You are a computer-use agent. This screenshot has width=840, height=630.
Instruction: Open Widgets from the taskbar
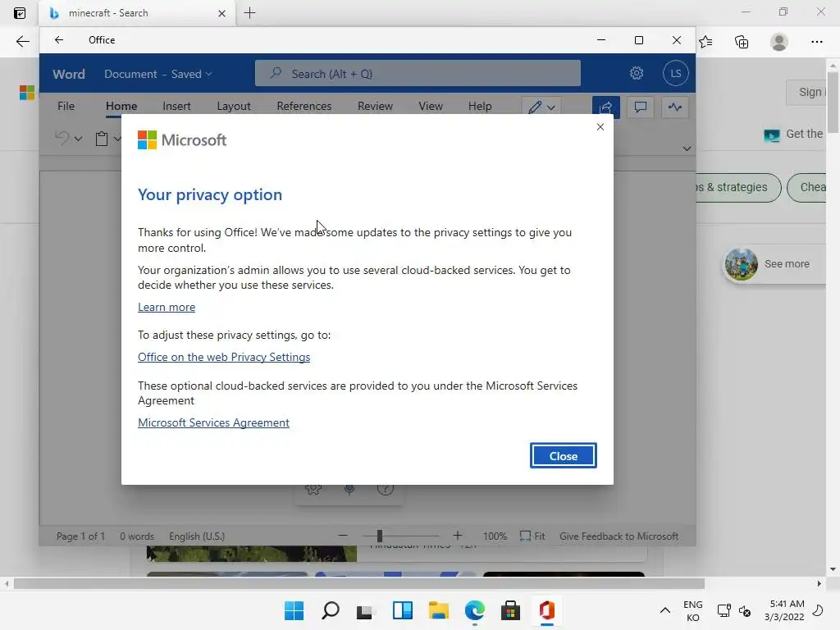click(402, 610)
